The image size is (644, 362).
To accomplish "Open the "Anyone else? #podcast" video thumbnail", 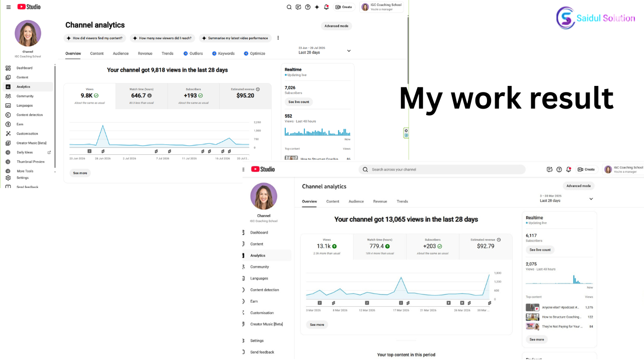I will click(533, 307).
